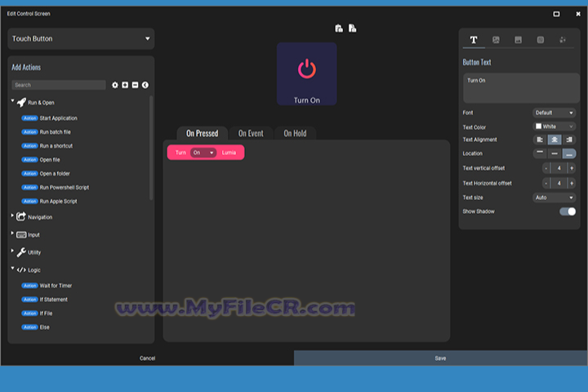This screenshot has width=588, height=392.
Task: Select the Run Powershell Script action
Action: [x=56, y=188]
